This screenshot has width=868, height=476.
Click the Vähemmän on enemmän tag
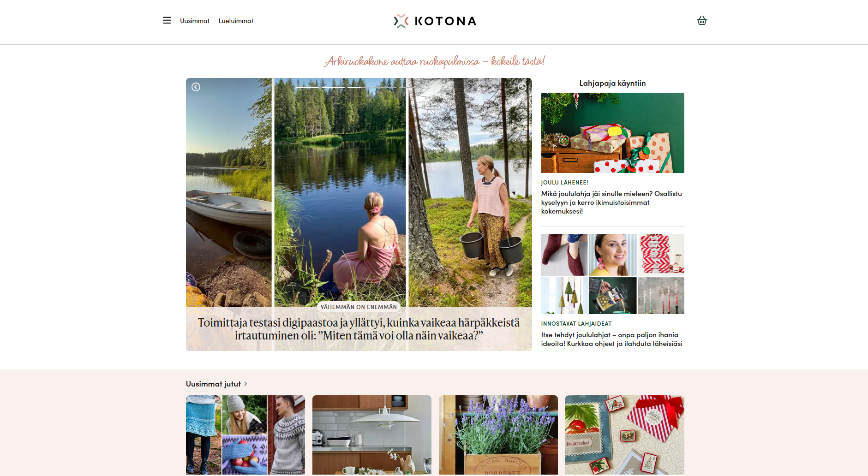(359, 307)
